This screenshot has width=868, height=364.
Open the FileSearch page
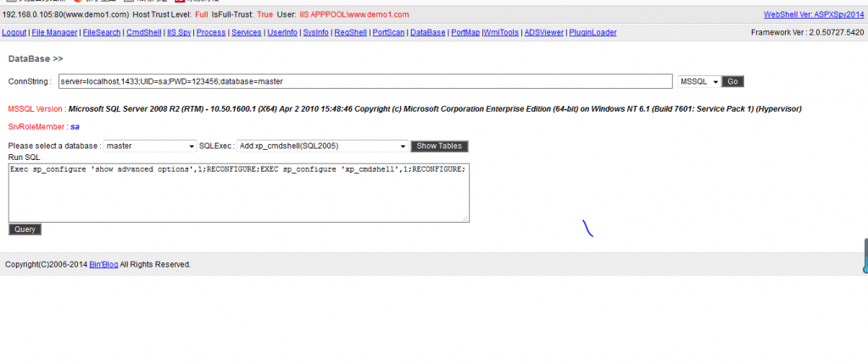(102, 33)
